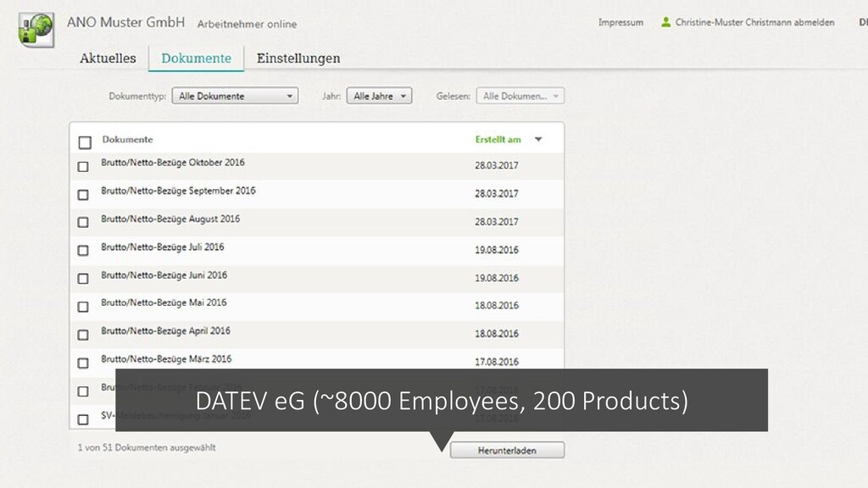The width and height of the screenshot is (868, 488).
Task: Click the Herunterladen button
Action: tap(507, 450)
